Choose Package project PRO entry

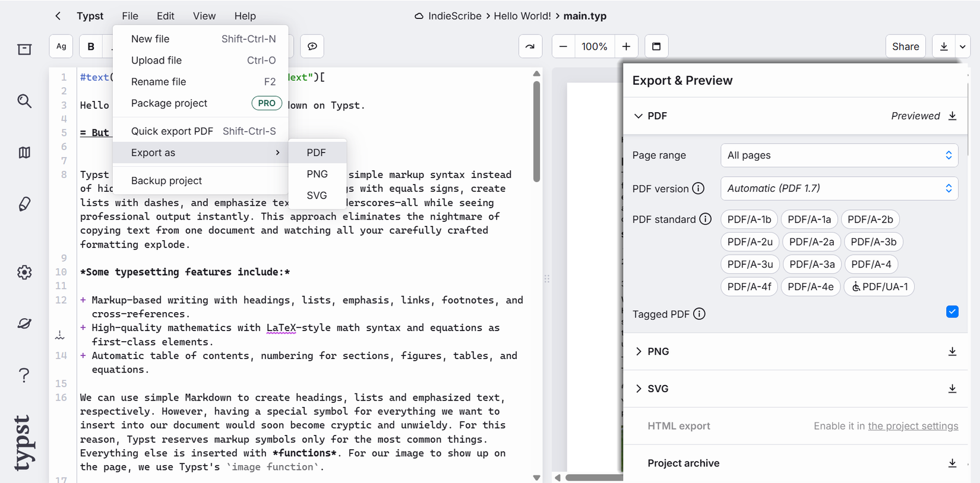tap(201, 103)
